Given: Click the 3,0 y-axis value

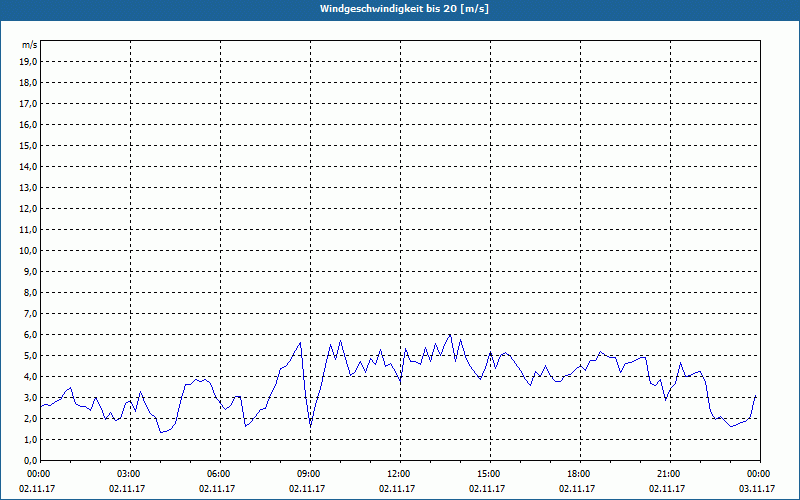Looking at the screenshot, I should pyautogui.click(x=31, y=397).
